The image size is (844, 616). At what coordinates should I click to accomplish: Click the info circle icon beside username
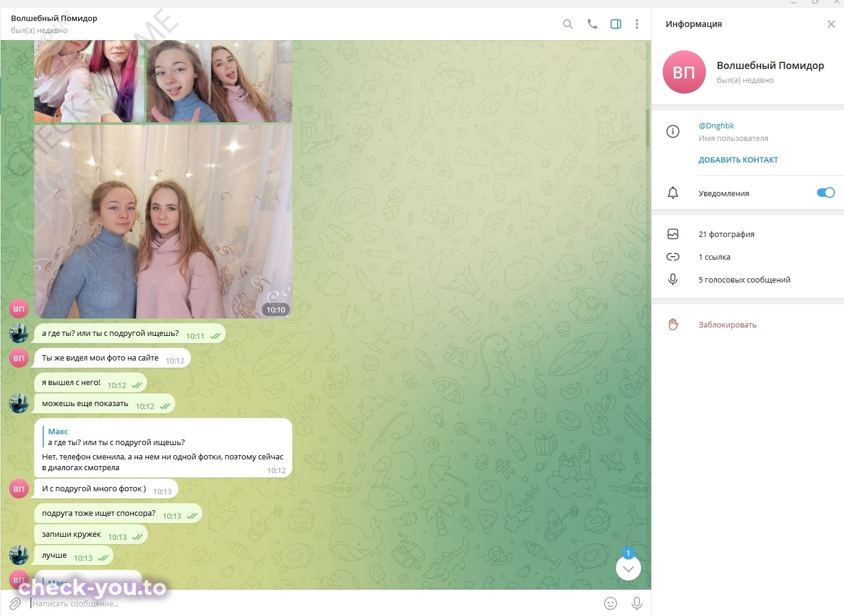pyautogui.click(x=673, y=131)
